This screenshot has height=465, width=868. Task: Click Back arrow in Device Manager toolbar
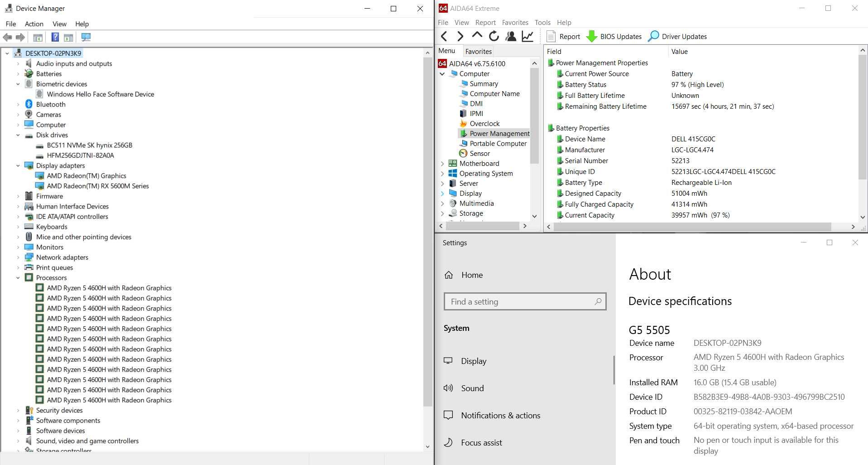(7, 37)
